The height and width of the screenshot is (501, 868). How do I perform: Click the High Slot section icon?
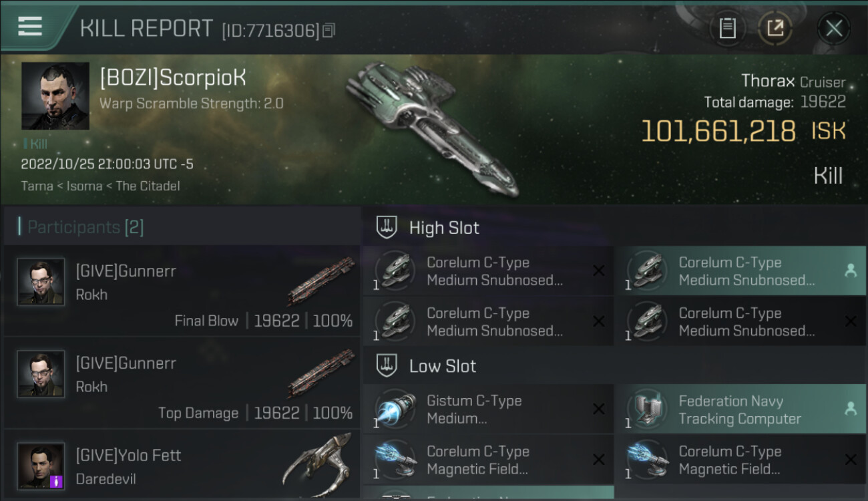coord(387,228)
